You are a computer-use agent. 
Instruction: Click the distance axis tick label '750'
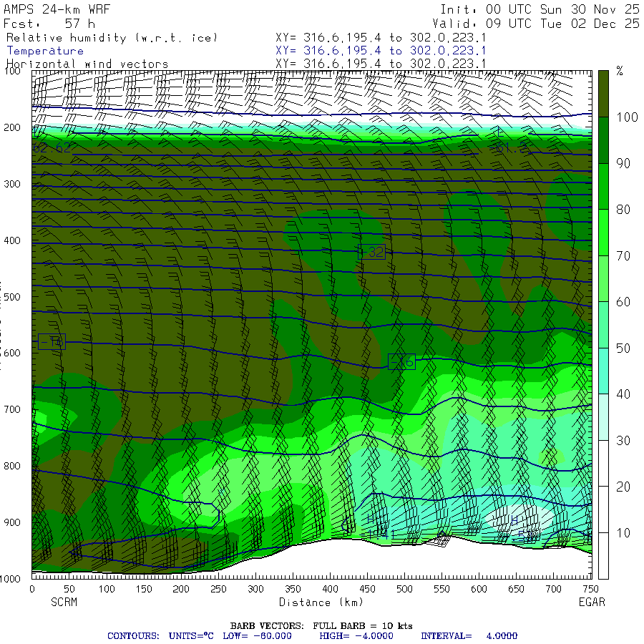coord(590,589)
